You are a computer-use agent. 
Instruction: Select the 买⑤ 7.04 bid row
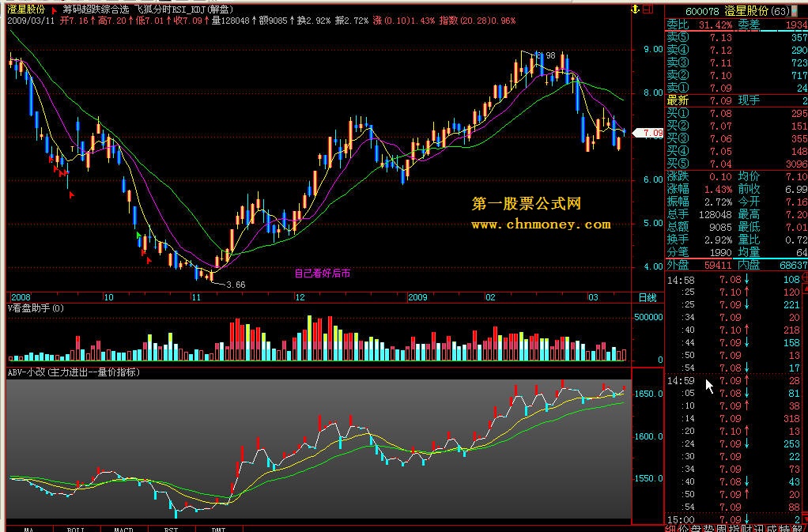click(737, 164)
